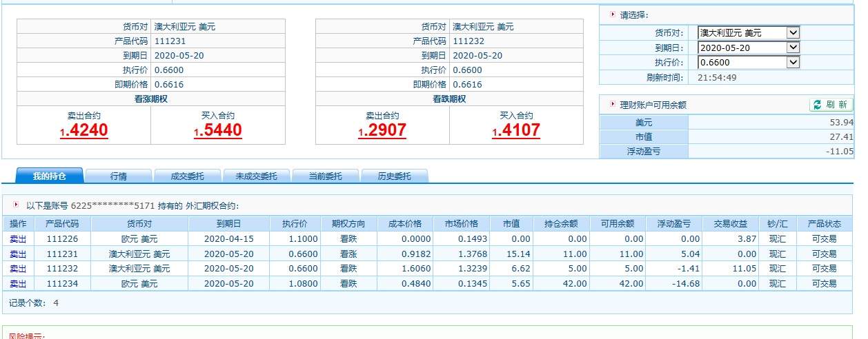
Task: Click the 持仓余额 column header
Action: [x=561, y=224]
